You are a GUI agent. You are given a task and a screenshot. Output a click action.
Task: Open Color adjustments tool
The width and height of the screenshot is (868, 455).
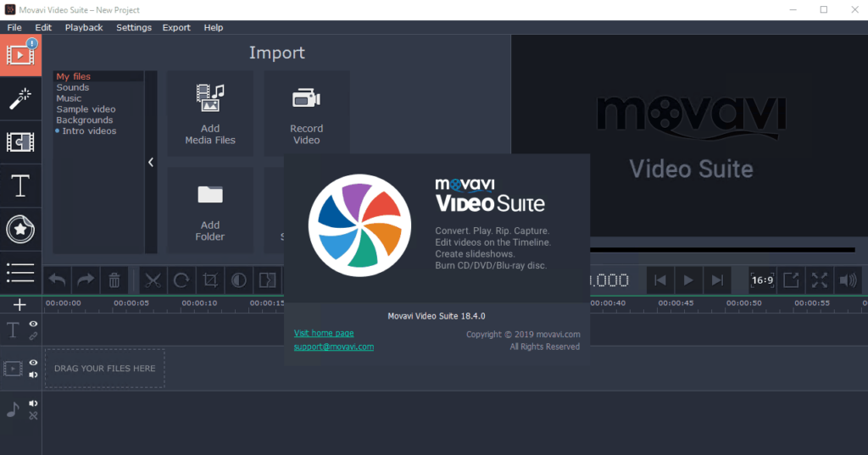(238, 280)
